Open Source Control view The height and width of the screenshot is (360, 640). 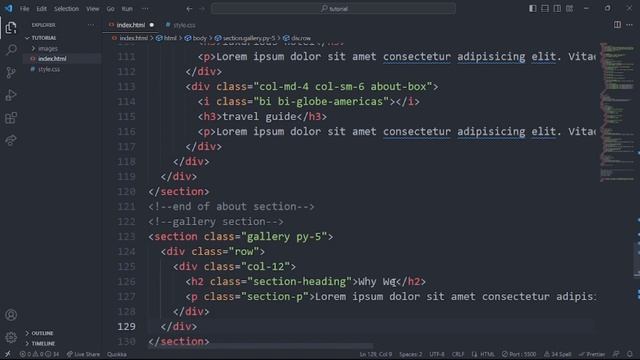tap(11, 73)
